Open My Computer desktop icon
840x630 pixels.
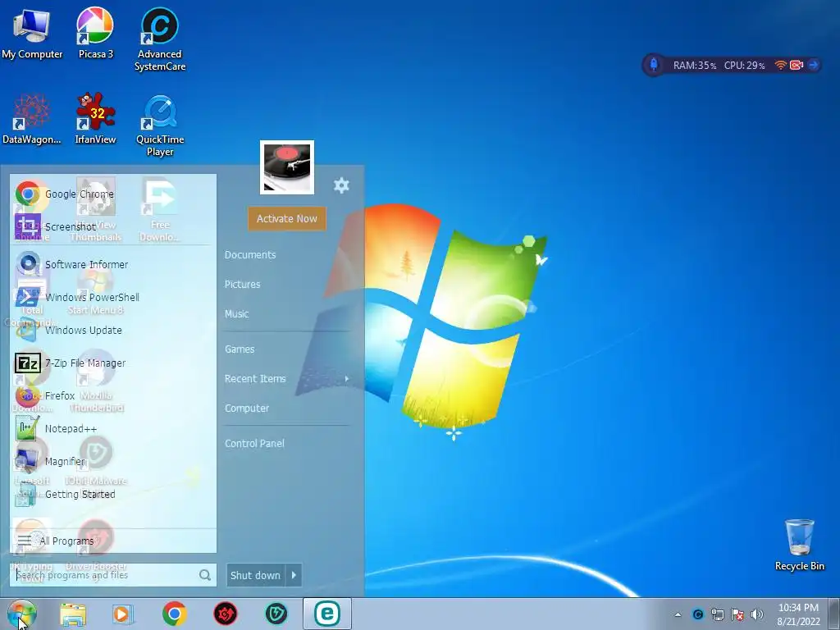click(32, 34)
